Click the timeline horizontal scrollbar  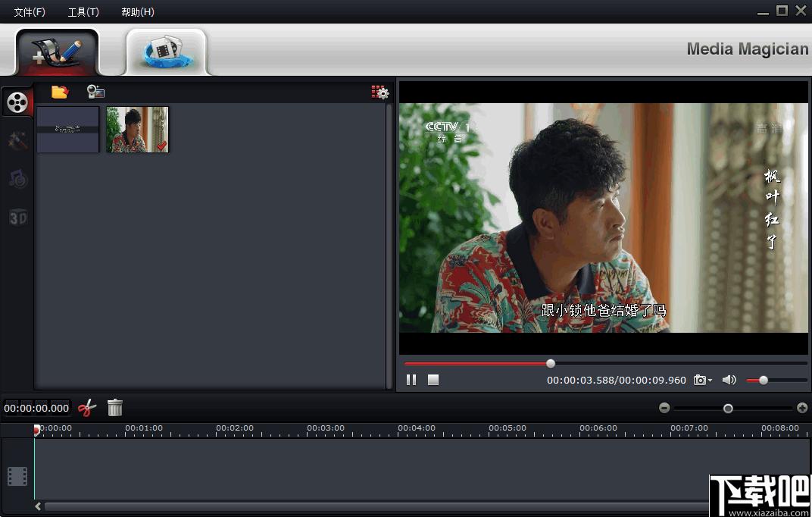pyautogui.click(x=376, y=506)
